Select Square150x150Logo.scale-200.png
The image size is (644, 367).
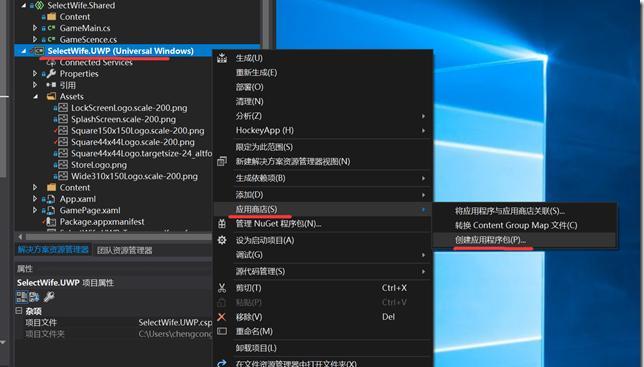tap(138, 131)
